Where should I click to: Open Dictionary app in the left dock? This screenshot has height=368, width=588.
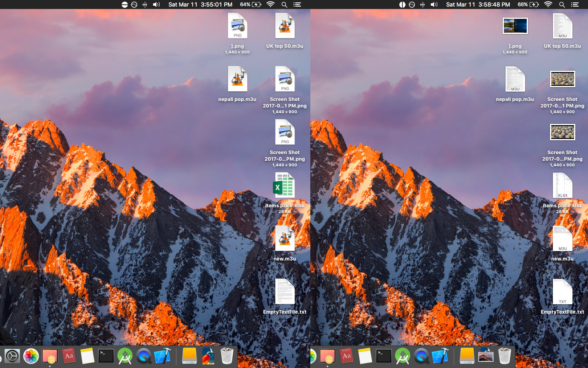(x=69, y=356)
